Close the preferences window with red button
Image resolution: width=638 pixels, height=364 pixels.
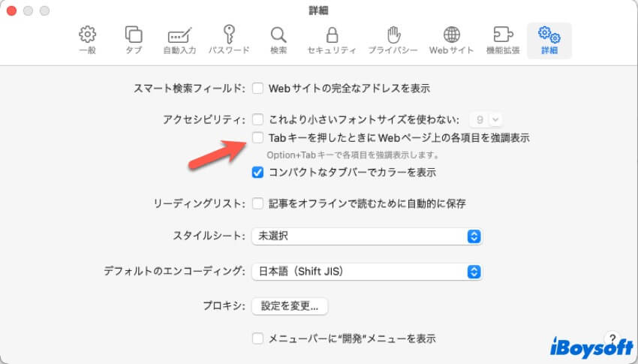11,11
